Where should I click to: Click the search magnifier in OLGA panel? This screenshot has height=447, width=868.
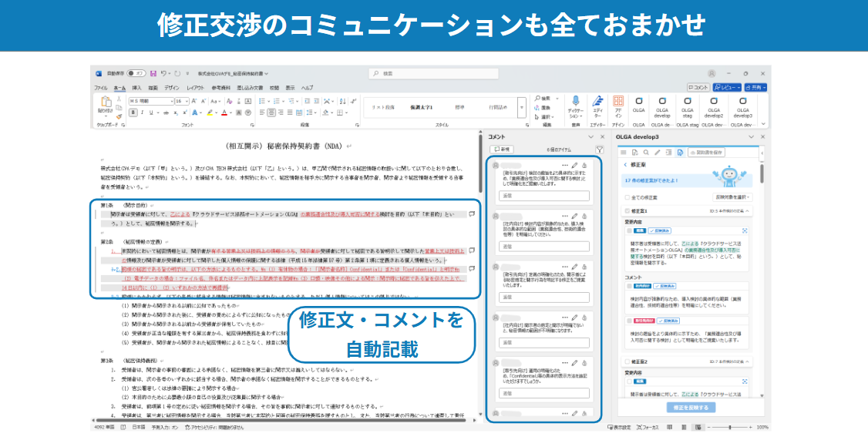pos(645,152)
